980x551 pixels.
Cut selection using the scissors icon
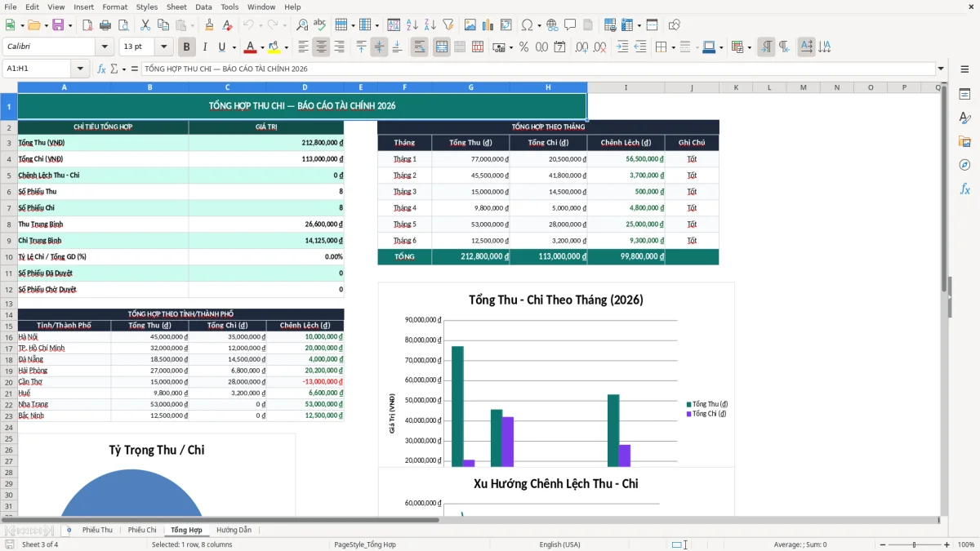pos(145,25)
